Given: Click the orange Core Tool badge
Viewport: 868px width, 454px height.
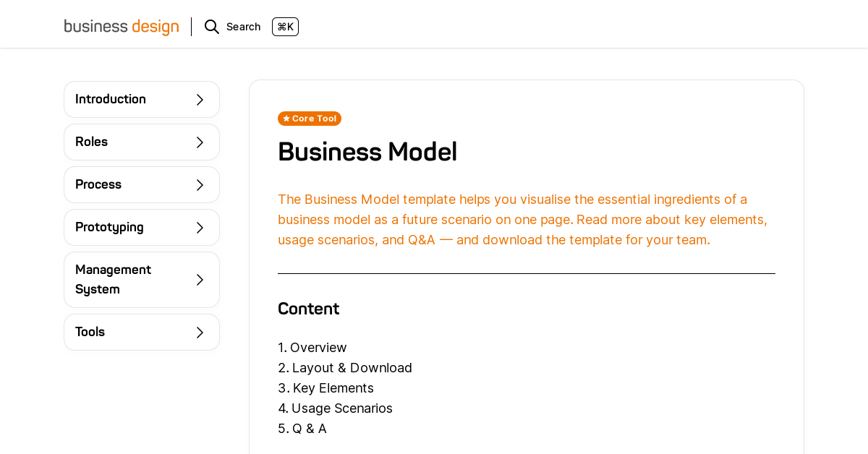Looking at the screenshot, I should click(x=310, y=118).
